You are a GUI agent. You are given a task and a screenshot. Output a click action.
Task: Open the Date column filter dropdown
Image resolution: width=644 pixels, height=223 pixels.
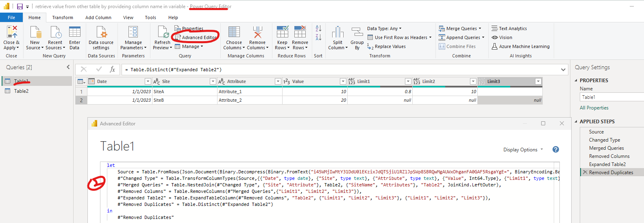click(x=148, y=81)
